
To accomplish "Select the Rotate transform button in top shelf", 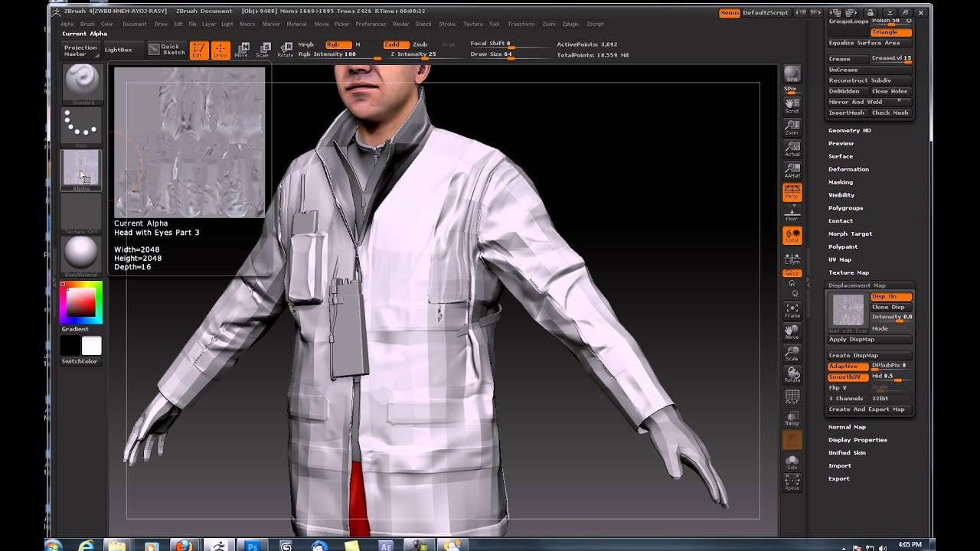I will click(286, 51).
